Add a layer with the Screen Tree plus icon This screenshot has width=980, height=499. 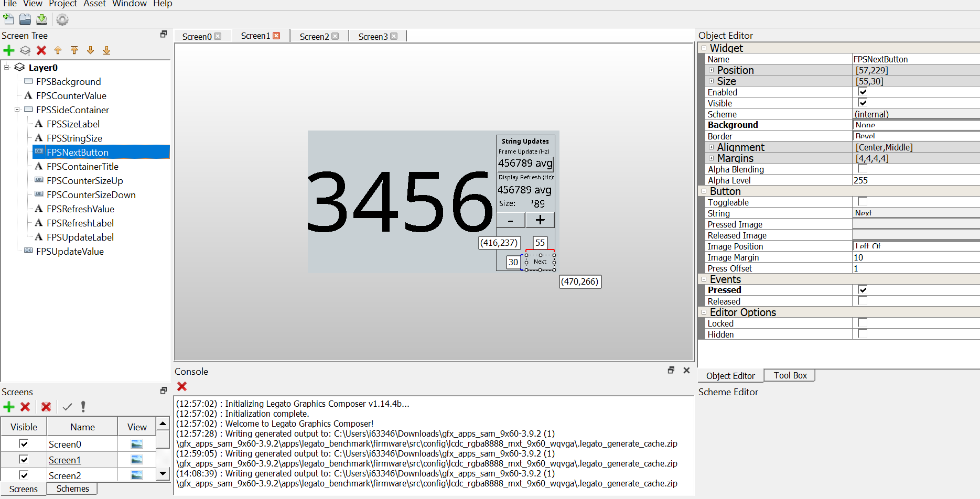pyautogui.click(x=9, y=50)
